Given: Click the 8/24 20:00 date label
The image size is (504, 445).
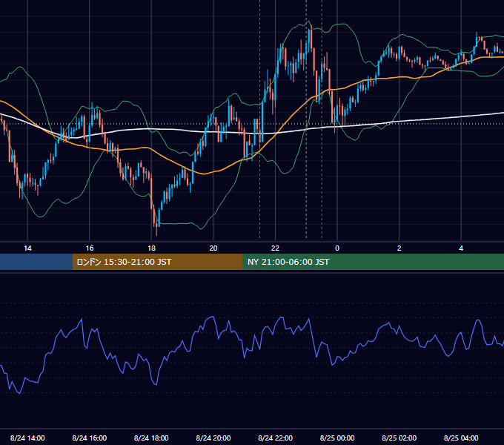Looking at the screenshot, I should (x=213, y=438).
